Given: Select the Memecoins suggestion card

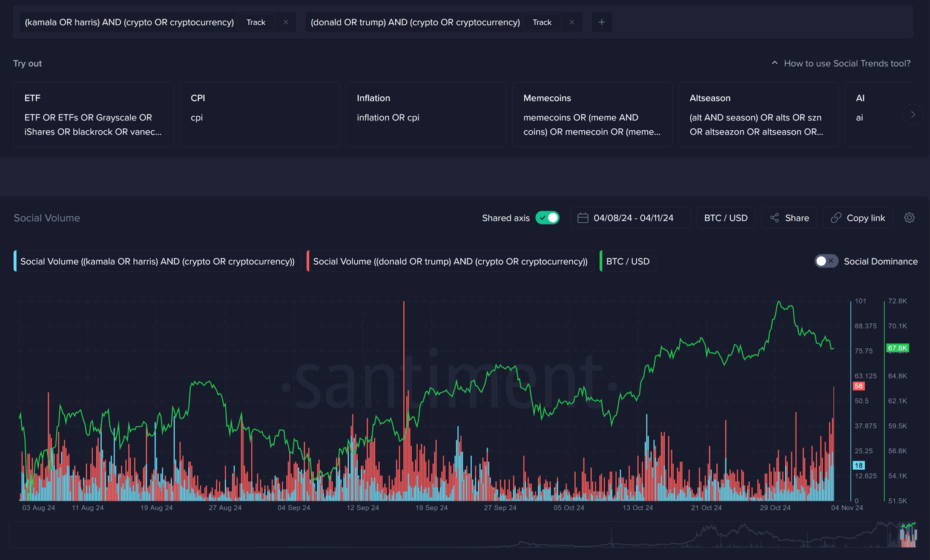Looking at the screenshot, I should coord(592,114).
